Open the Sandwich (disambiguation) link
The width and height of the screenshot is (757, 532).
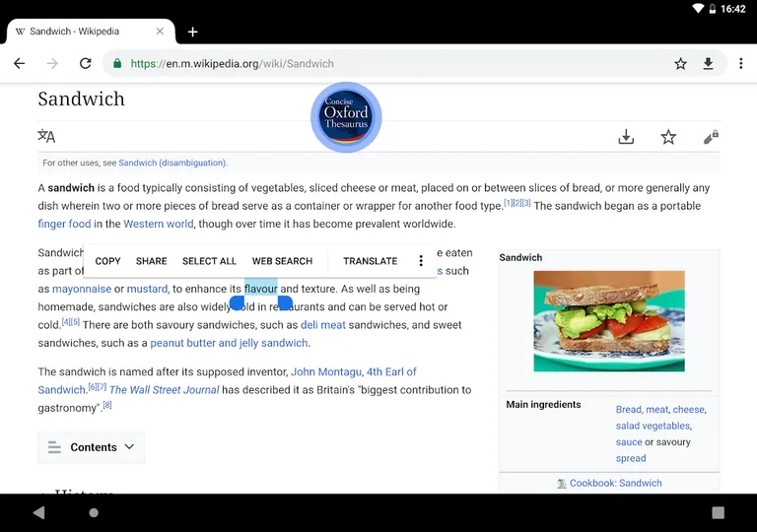[x=172, y=163]
